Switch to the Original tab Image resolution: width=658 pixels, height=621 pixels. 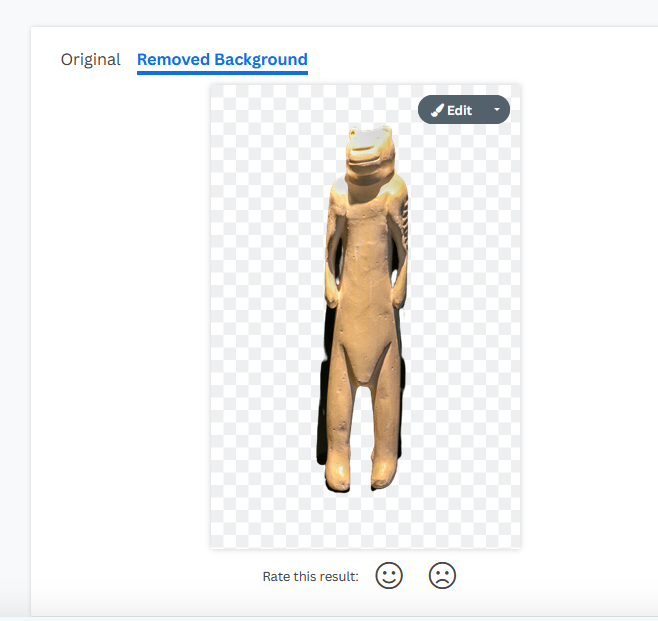pyautogui.click(x=91, y=59)
